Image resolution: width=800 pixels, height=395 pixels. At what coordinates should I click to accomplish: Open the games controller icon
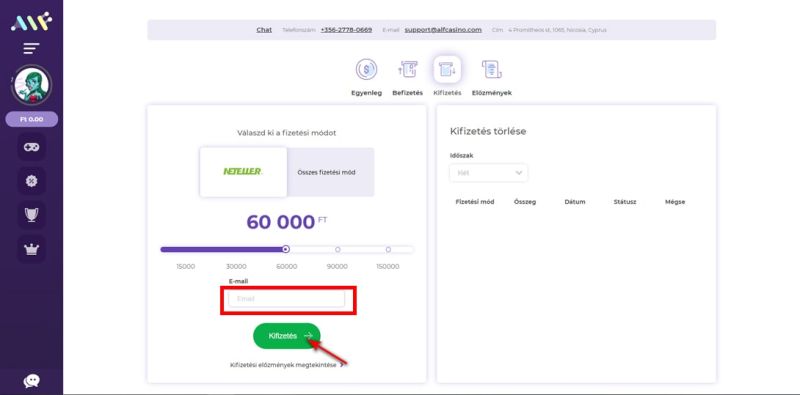[x=32, y=147]
